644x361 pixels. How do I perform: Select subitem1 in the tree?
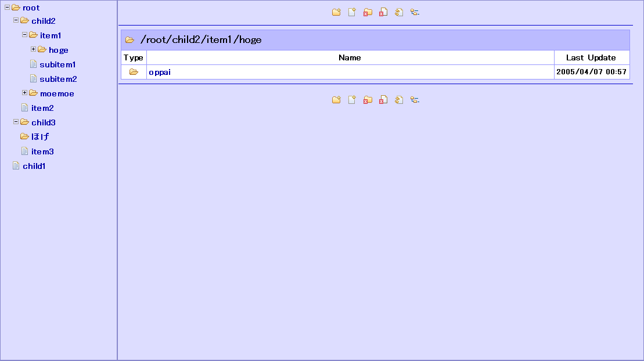(57, 64)
